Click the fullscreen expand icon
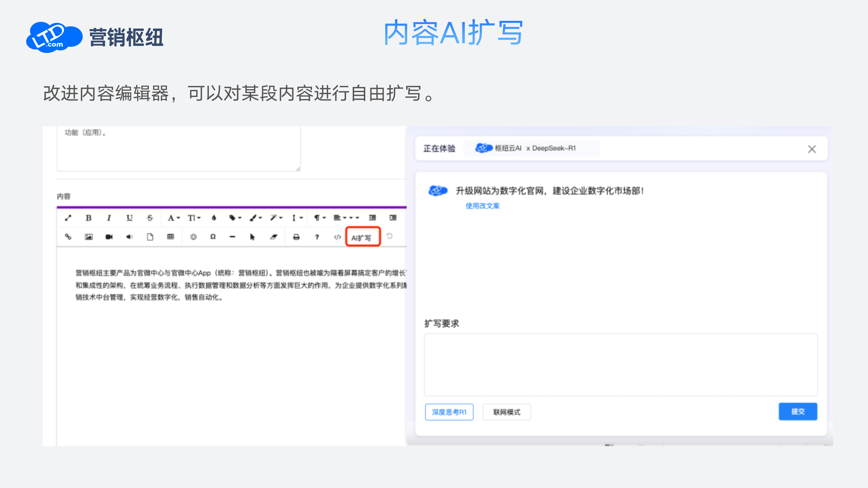This screenshot has width=868, height=488. [x=68, y=218]
